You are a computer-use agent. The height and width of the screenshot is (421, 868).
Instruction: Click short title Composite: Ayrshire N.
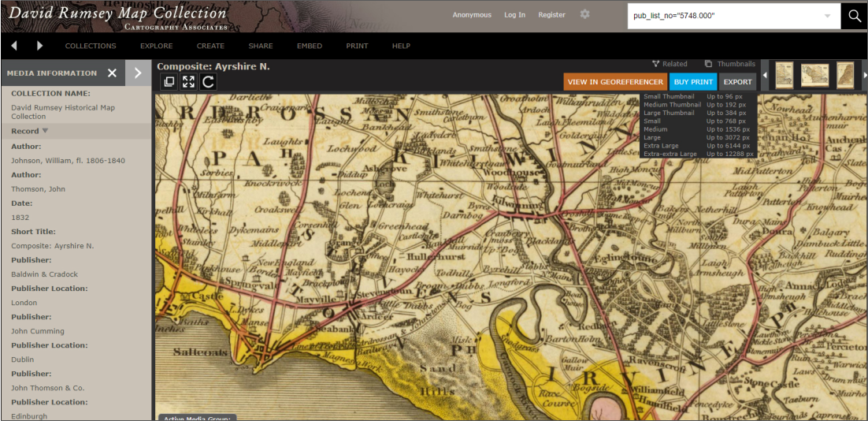pos(53,245)
